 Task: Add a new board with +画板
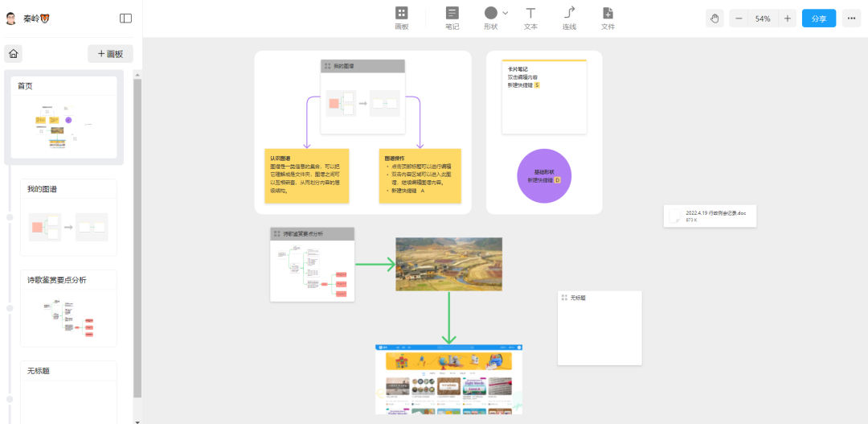(111, 54)
